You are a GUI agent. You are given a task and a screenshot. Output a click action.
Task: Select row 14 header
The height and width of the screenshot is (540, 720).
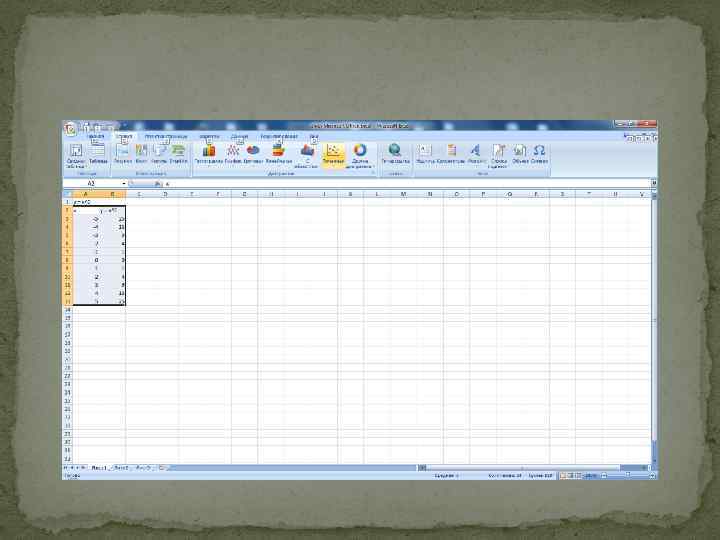pyautogui.click(x=68, y=310)
